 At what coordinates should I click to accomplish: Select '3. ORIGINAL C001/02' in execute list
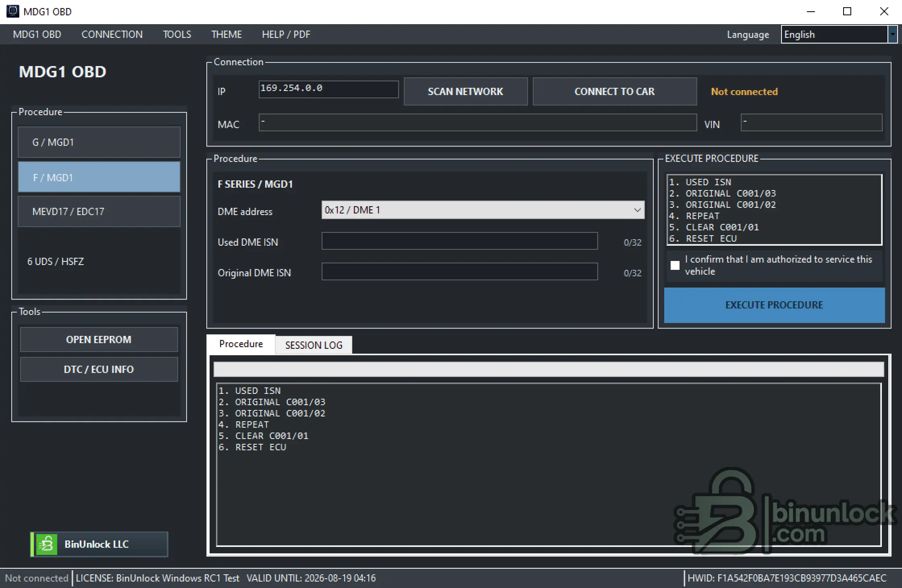coord(722,205)
